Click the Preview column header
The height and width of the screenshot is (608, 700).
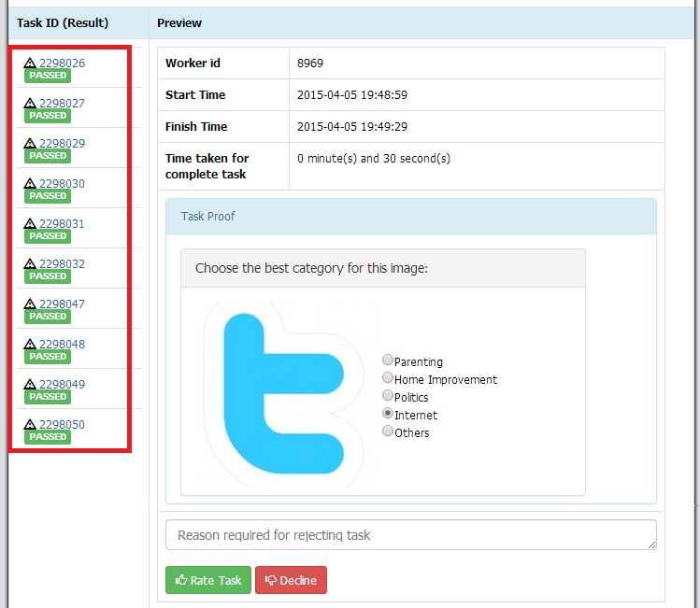point(179,22)
